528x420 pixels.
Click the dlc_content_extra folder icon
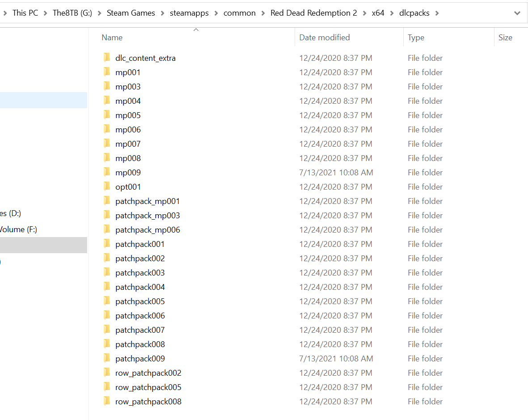[107, 58]
